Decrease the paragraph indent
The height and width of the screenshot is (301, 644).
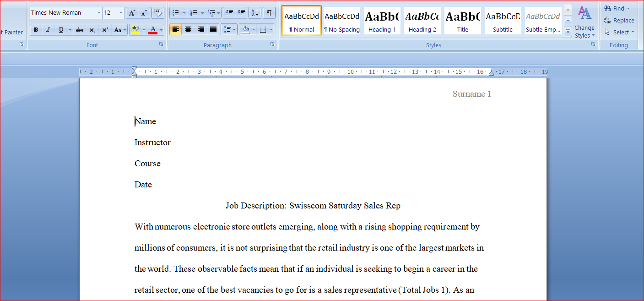[229, 13]
